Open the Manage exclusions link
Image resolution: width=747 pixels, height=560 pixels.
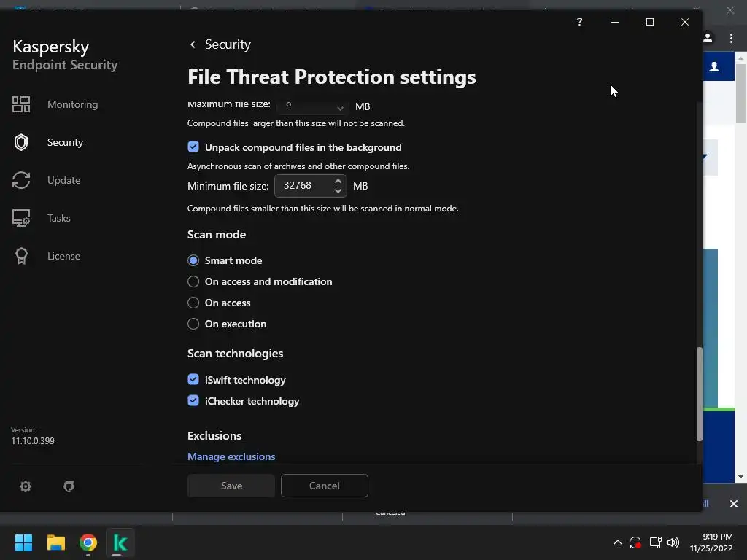click(x=231, y=456)
